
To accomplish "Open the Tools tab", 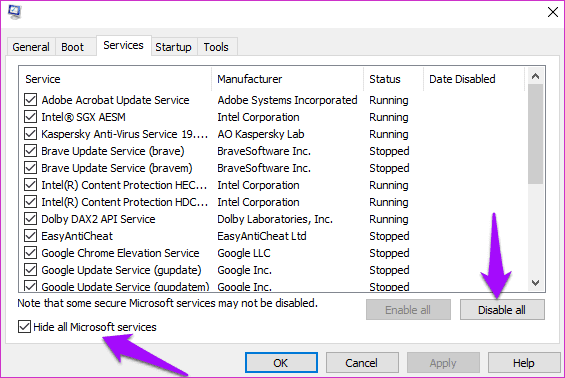I will (x=216, y=47).
